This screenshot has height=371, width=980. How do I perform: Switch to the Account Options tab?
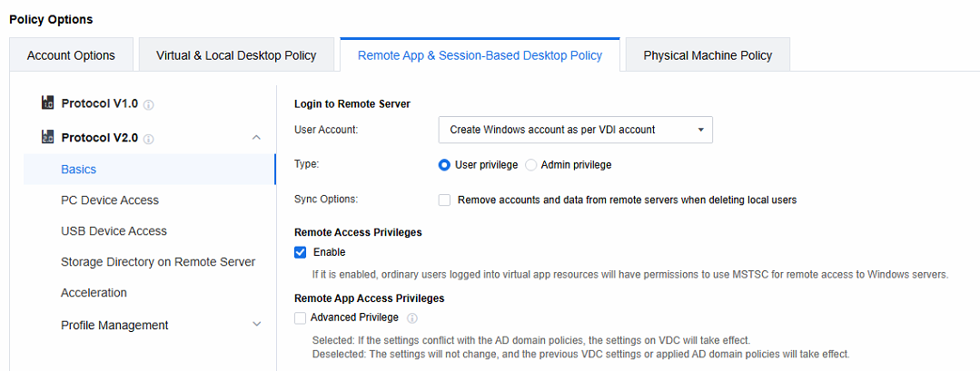pos(71,55)
